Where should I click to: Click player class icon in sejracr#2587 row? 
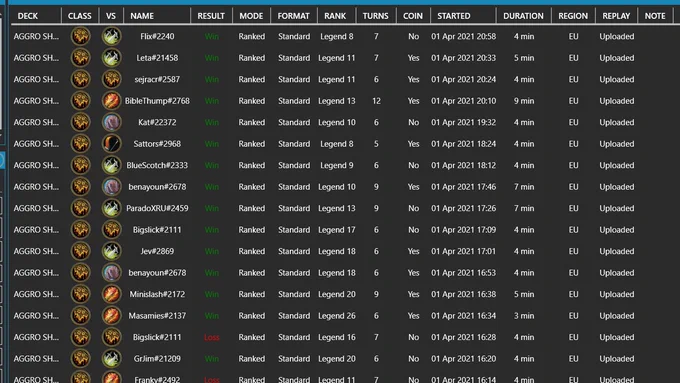tap(80, 79)
